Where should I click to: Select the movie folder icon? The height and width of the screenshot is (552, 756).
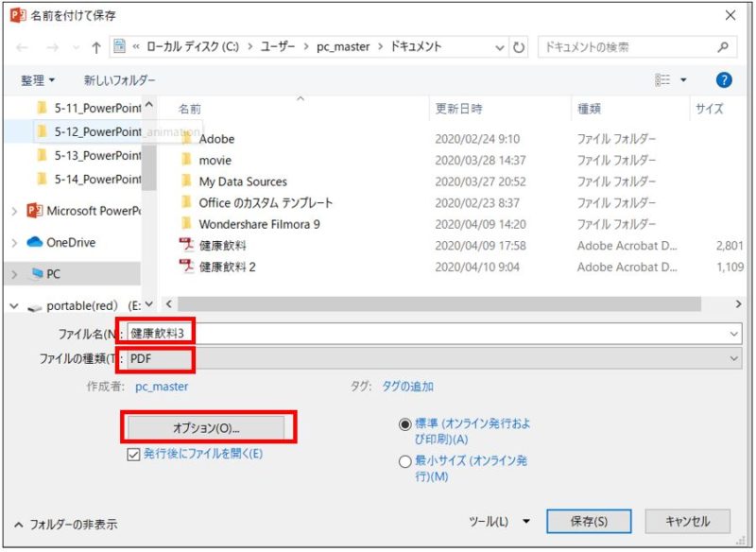pyautogui.click(x=186, y=159)
